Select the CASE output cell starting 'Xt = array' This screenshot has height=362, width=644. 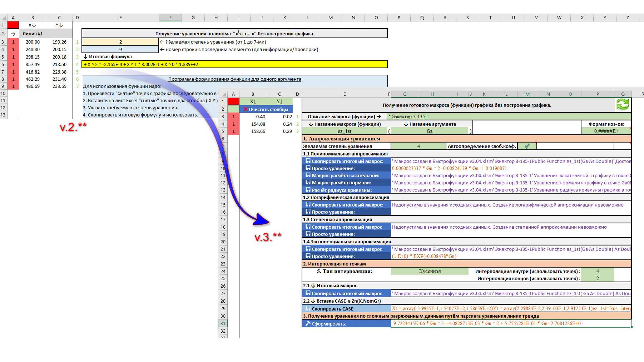[x=511, y=308]
